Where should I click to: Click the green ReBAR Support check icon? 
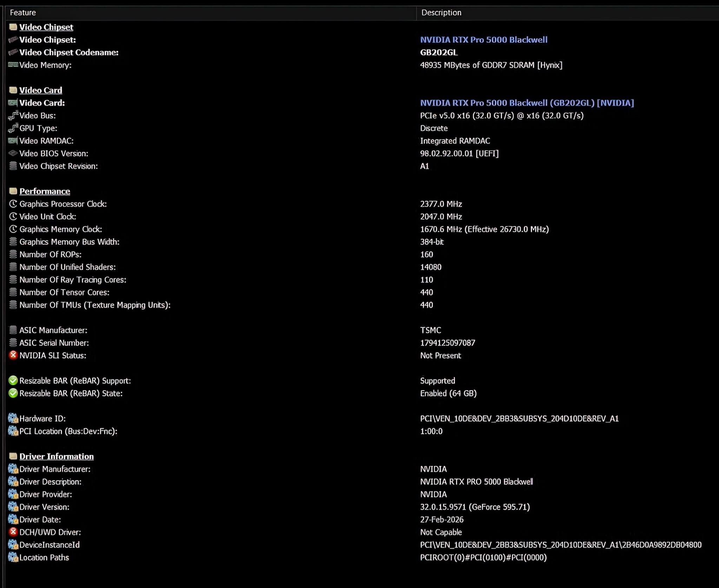click(13, 380)
